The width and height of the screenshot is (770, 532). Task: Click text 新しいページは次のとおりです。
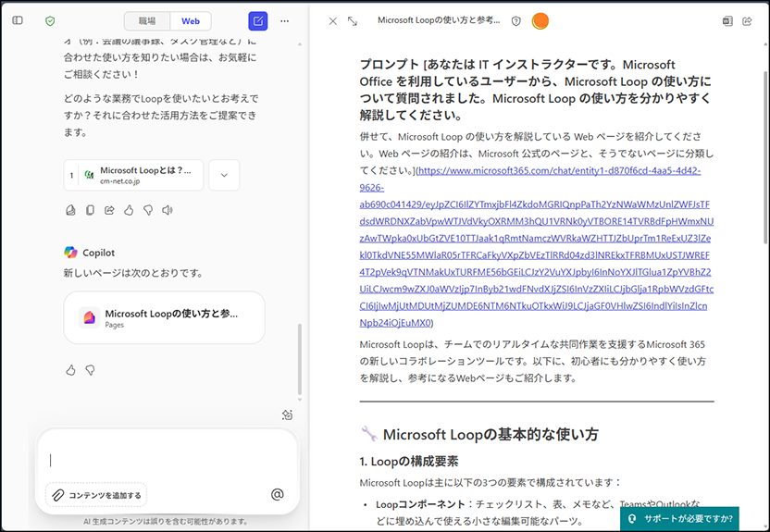(133, 273)
